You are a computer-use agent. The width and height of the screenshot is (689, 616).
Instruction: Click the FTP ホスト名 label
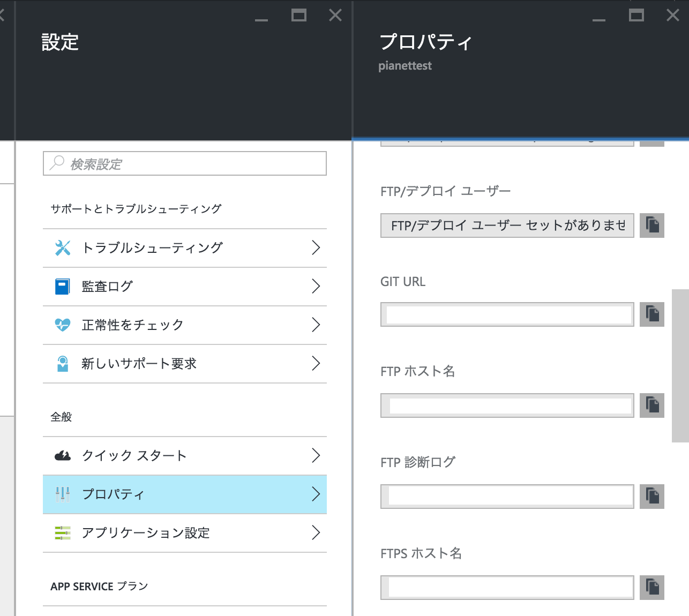(x=418, y=371)
